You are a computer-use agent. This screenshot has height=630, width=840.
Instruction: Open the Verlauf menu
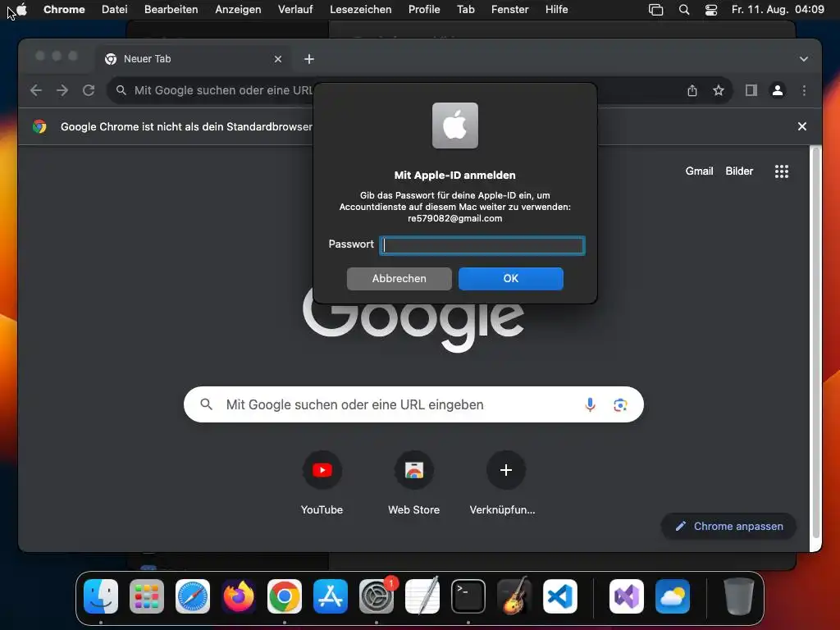point(295,10)
